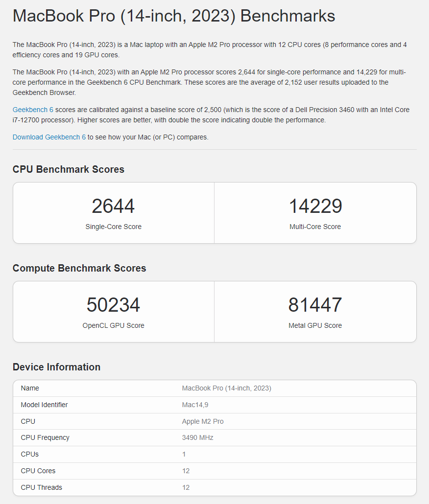Click the Device Information heading
The height and width of the screenshot is (504, 429).
click(57, 367)
